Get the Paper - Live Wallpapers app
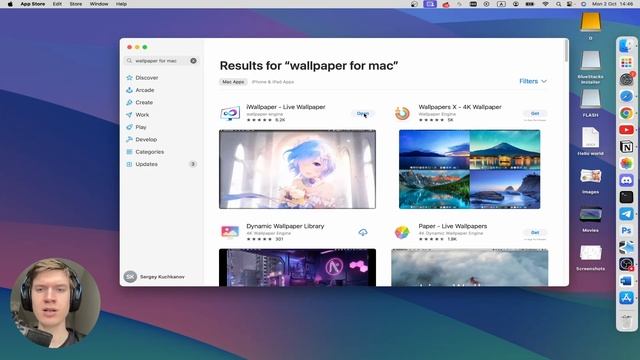The width and height of the screenshot is (640, 360). [x=535, y=232]
